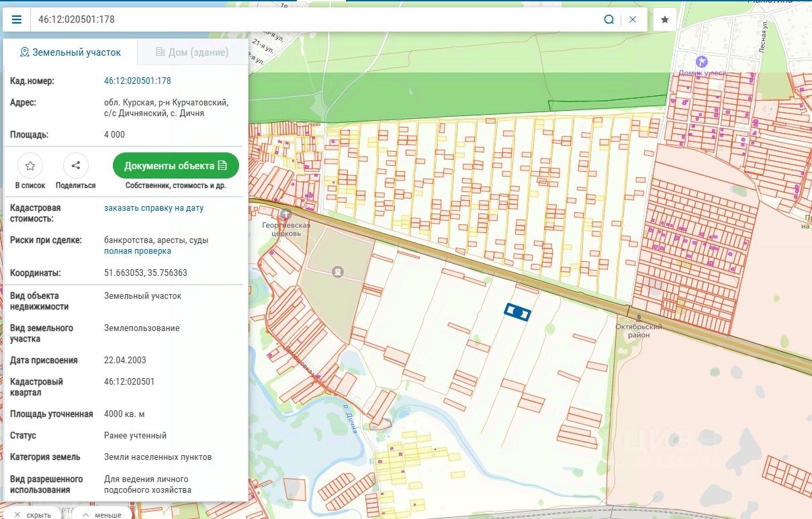This screenshot has height=519, width=812.
Task: Select the 'Земельный участок' tab
Action: (x=71, y=52)
